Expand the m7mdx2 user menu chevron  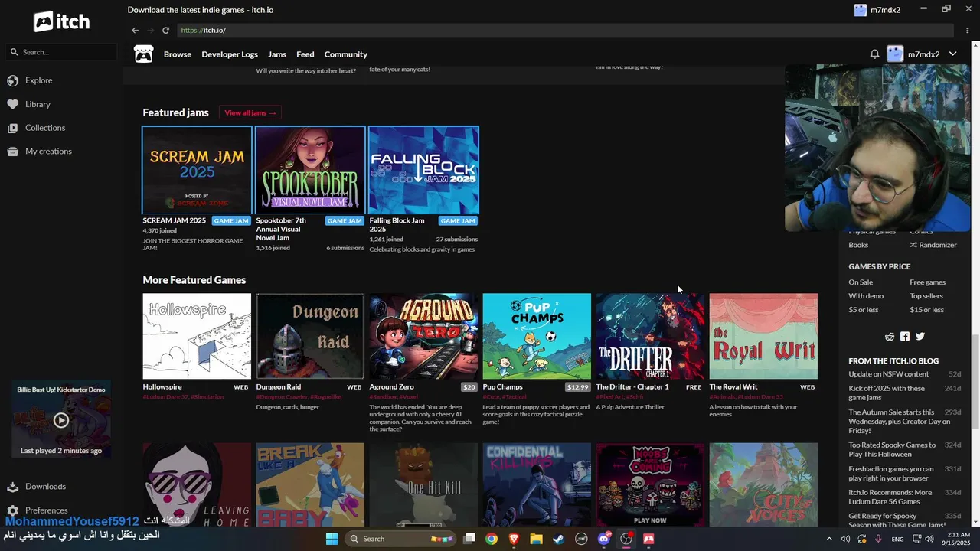coord(953,54)
